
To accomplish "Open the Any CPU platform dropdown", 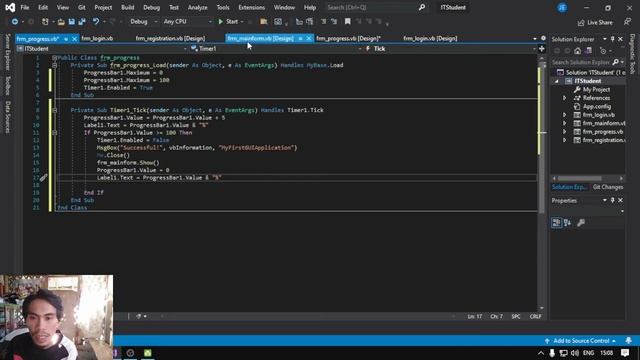I will [210, 22].
